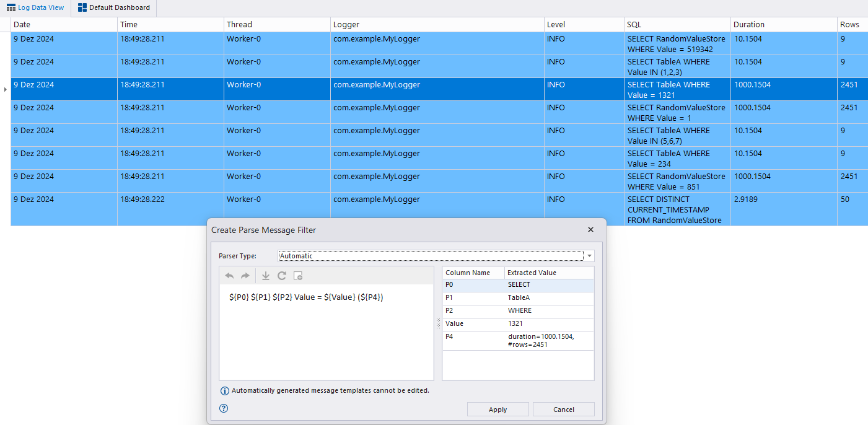Click the refresh icon in template toolbar
This screenshot has height=425, width=868.
tap(282, 276)
